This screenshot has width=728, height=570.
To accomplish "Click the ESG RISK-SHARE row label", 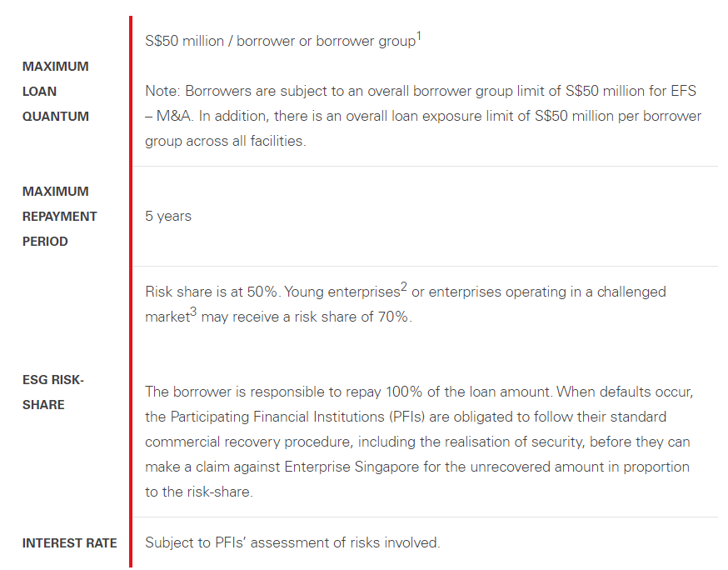I will 53,392.
